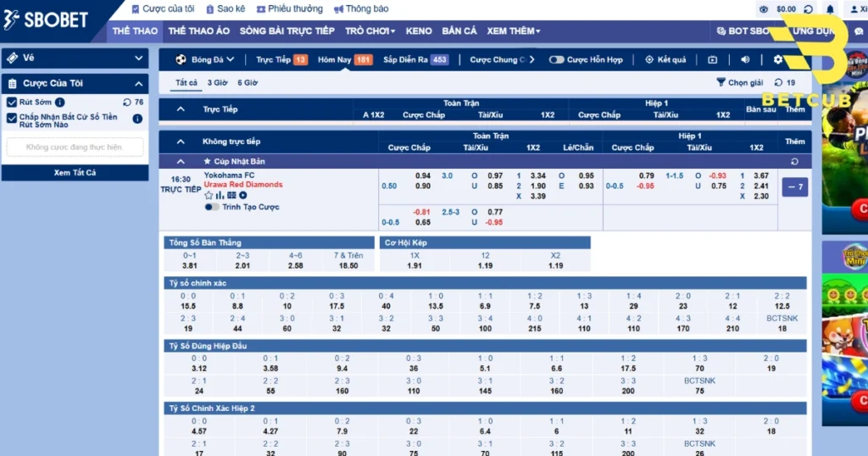Open Thông báo announcements link
Screen dimensions: 868x456
point(361,8)
